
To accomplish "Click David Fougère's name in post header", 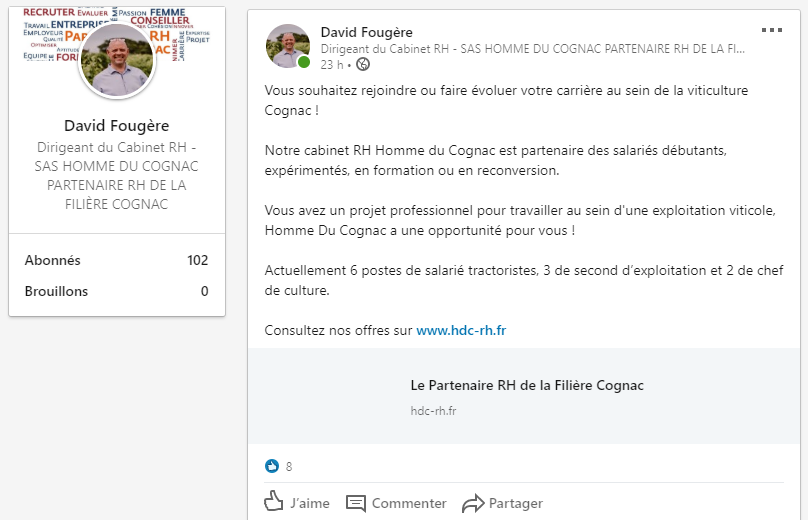I will pos(366,32).
